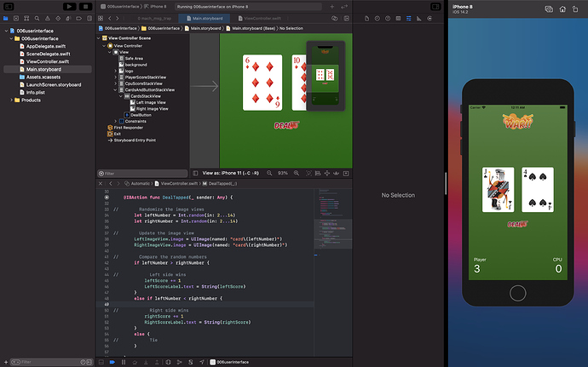This screenshot has height=367, width=588.
Task: Collapse the 006userinterface project root
Action: [x=6, y=31]
